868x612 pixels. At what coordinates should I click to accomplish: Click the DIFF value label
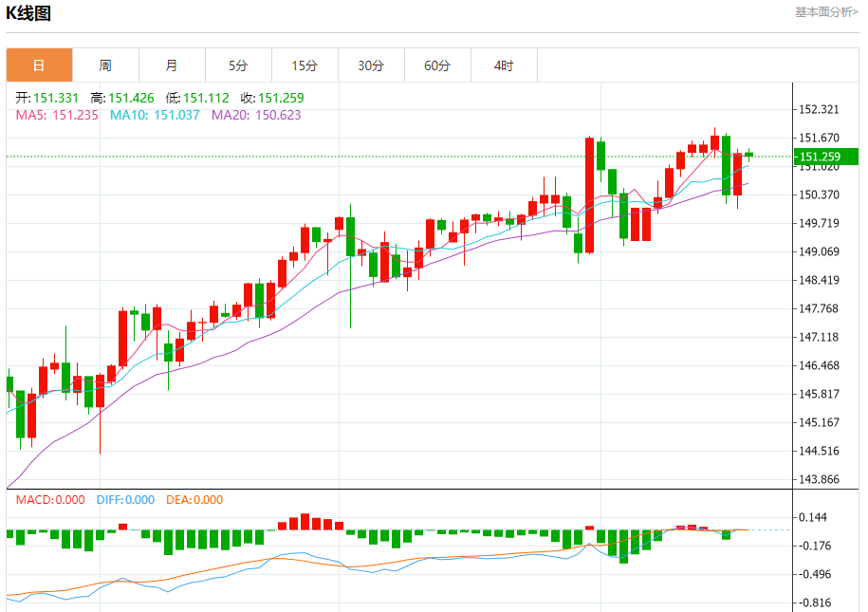[x=125, y=500]
